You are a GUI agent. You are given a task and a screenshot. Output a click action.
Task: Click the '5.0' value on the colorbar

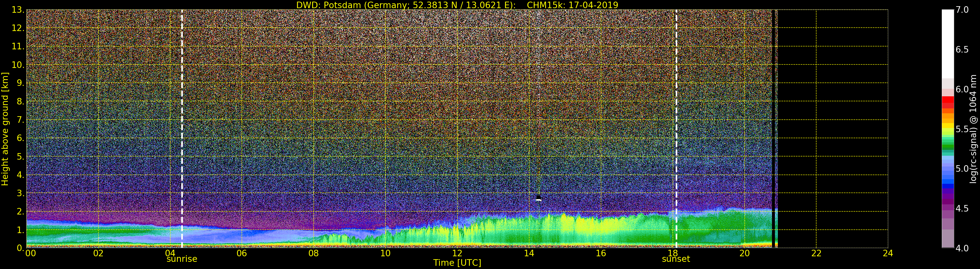(x=962, y=168)
